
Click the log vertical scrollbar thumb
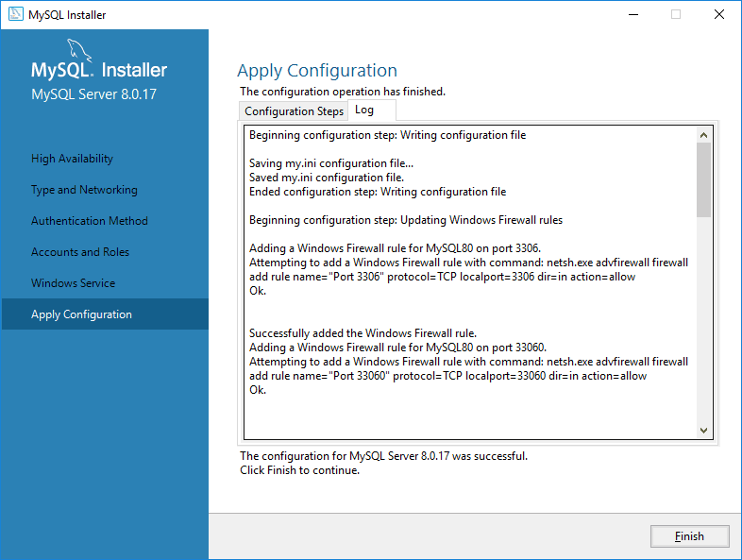(x=703, y=179)
